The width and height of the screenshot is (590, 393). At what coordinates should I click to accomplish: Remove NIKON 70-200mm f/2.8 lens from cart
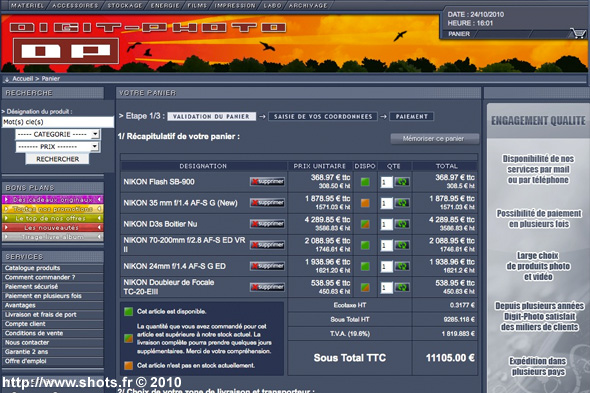point(267,245)
